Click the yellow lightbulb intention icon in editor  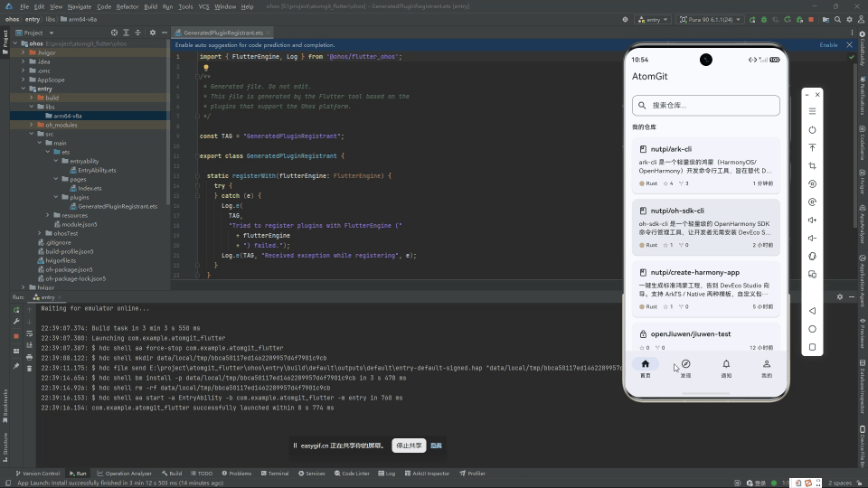pyautogui.click(x=206, y=68)
